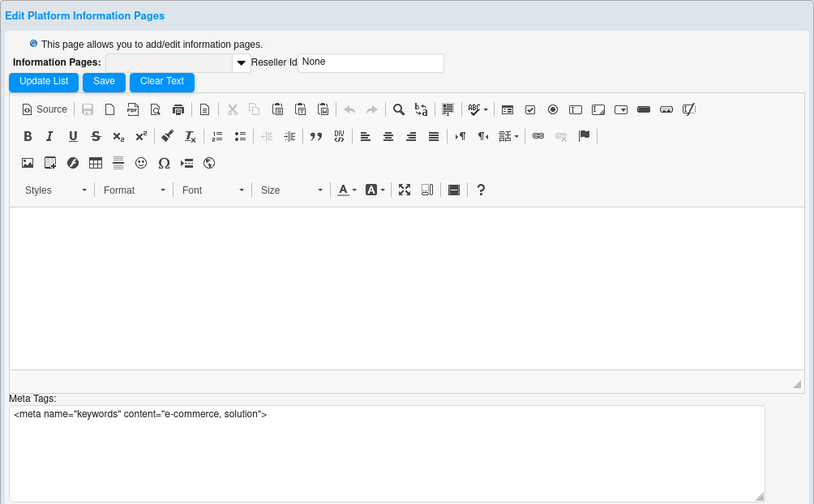Open the Print preview icon
Image resolution: width=814 pixels, height=504 pixels.
pos(155,109)
